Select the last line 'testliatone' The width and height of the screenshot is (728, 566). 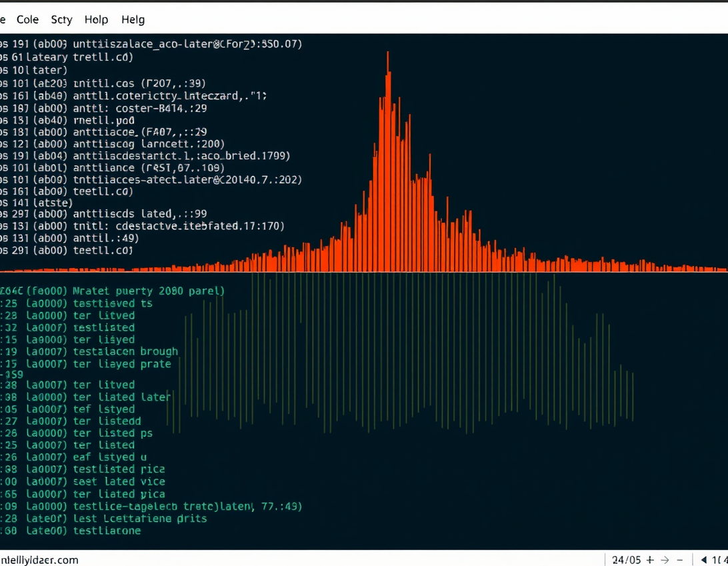[71, 531]
